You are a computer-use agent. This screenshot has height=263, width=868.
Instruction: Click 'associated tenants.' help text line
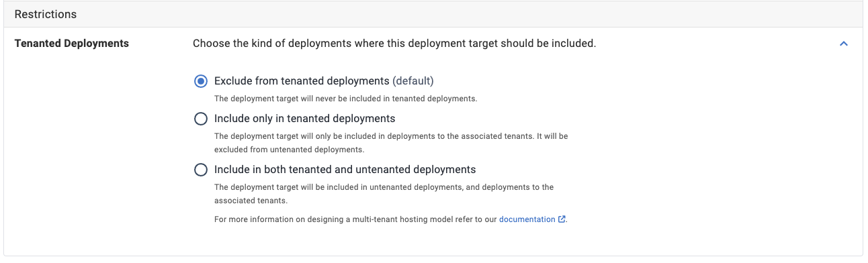(251, 201)
